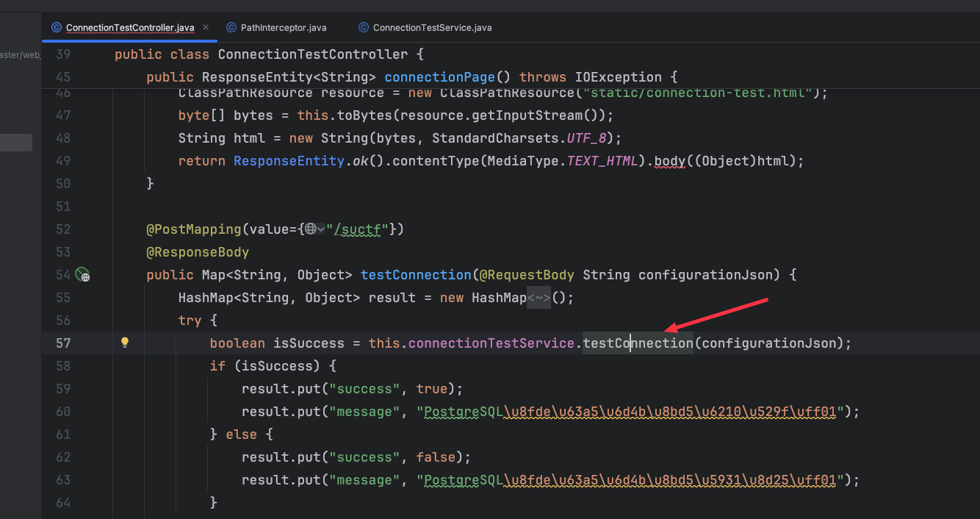Click the class icon on PathInterceptor.java tab

[x=231, y=28]
